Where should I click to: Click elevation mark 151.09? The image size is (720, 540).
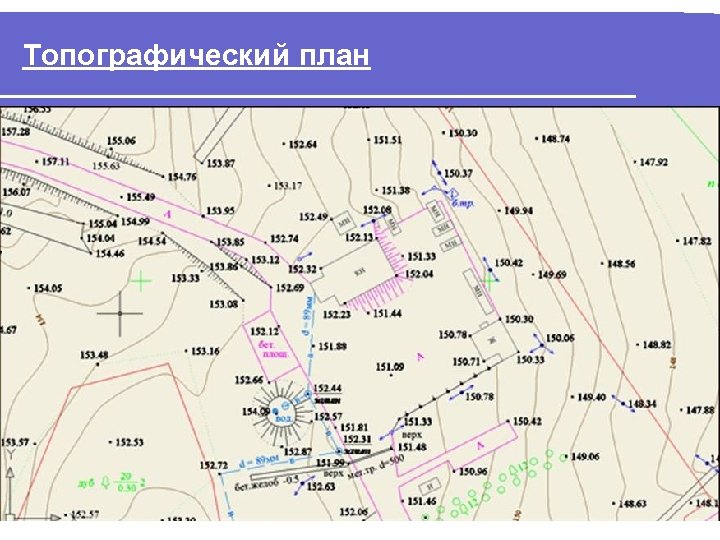390,367
